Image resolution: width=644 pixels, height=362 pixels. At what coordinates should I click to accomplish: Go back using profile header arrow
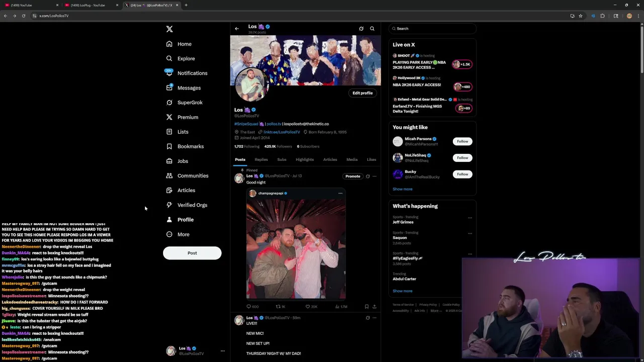coord(237,29)
